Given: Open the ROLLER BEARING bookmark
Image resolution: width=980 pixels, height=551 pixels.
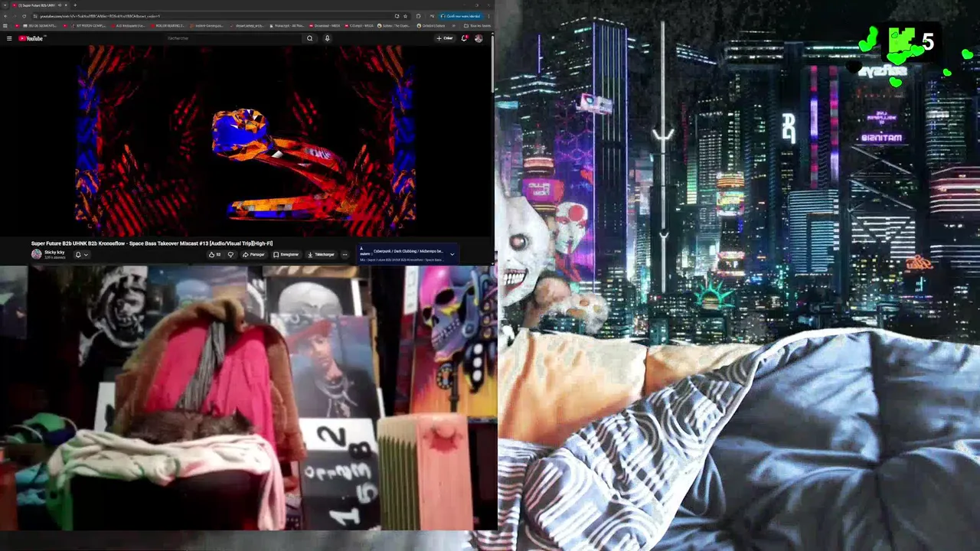Looking at the screenshot, I should pyautogui.click(x=167, y=25).
